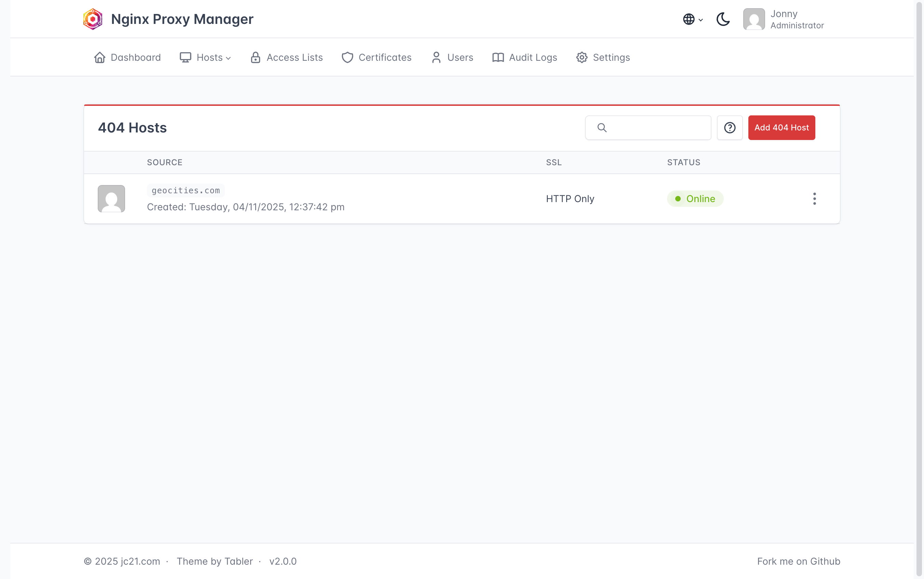Click the help question mark icon
The height and width of the screenshot is (579, 924).
click(729, 128)
